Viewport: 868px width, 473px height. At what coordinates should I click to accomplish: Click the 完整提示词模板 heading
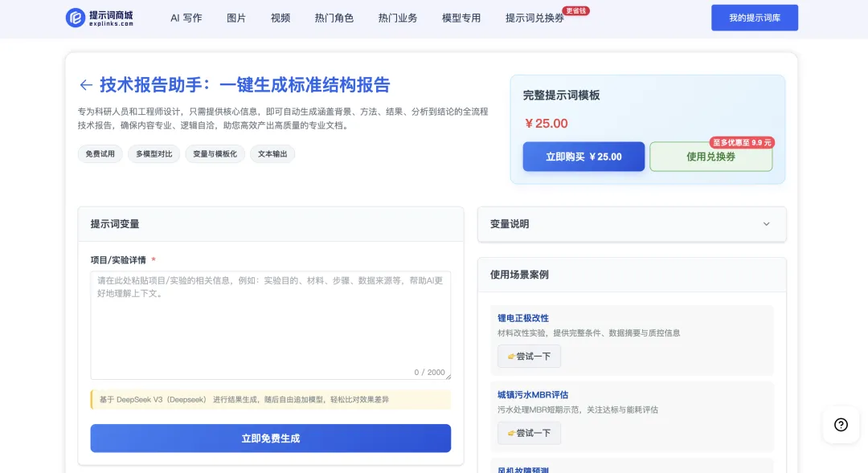click(561, 95)
